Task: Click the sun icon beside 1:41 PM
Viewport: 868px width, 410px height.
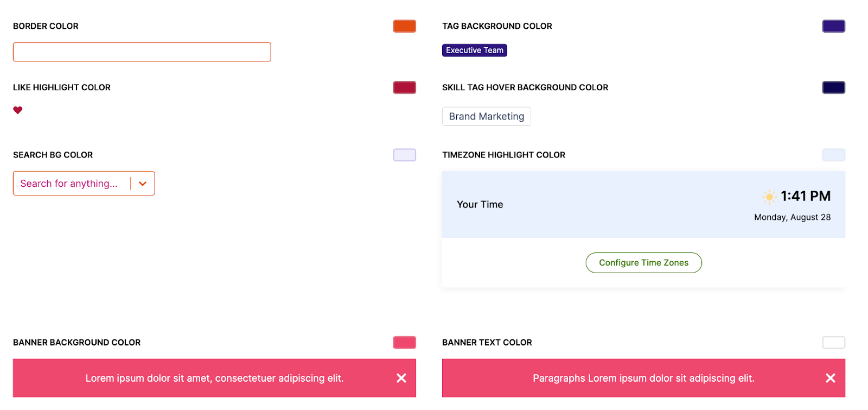Action: tap(769, 197)
